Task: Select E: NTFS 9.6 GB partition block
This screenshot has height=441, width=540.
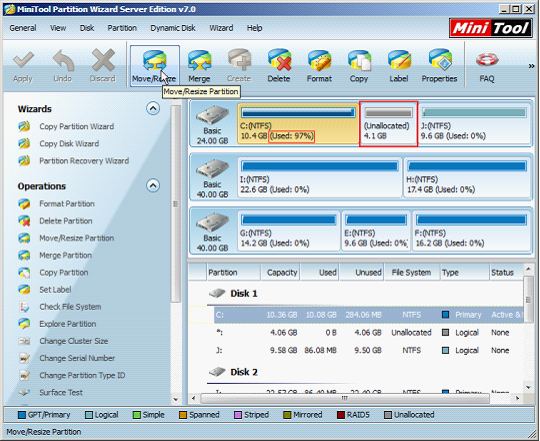Action: tap(376, 231)
